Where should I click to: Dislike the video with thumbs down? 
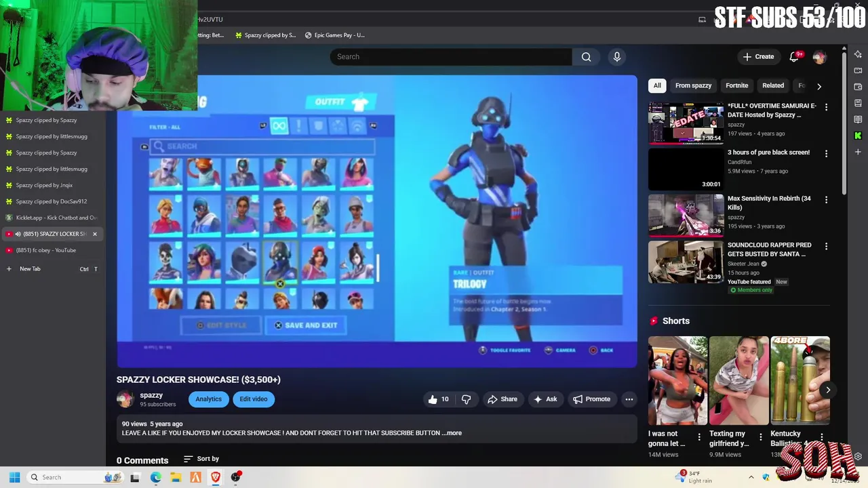(466, 399)
